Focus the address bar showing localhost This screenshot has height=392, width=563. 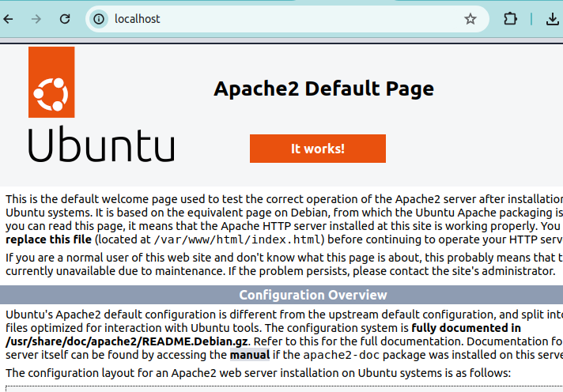pos(287,19)
